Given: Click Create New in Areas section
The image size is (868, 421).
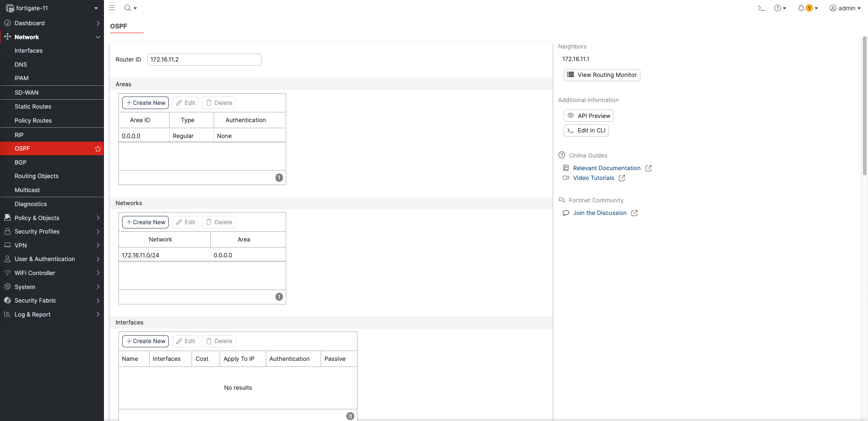Looking at the screenshot, I should tap(145, 103).
